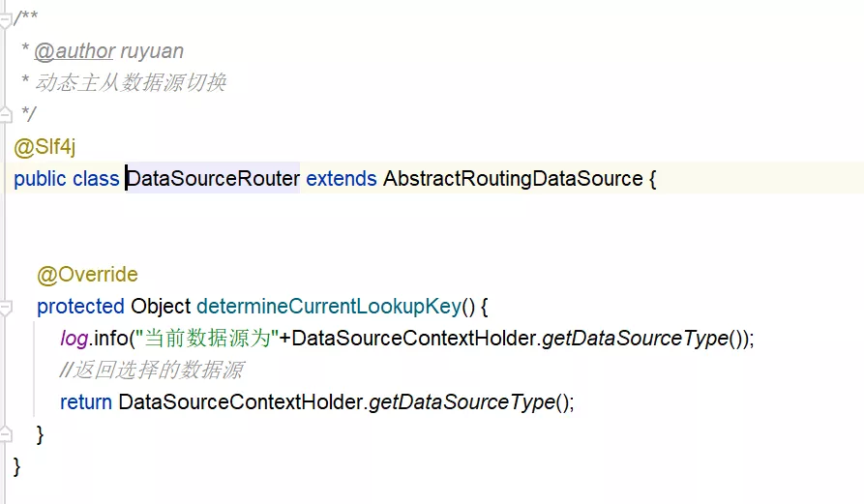Click the Chinese description comment in the Javadoc

[130, 83]
